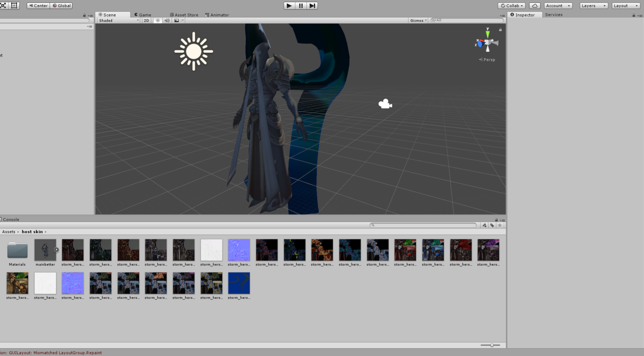Click the Pause button

coord(301,6)
